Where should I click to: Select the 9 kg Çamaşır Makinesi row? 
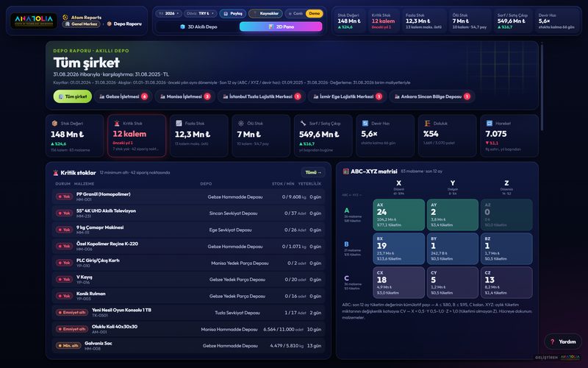click(x=188, y=230)
